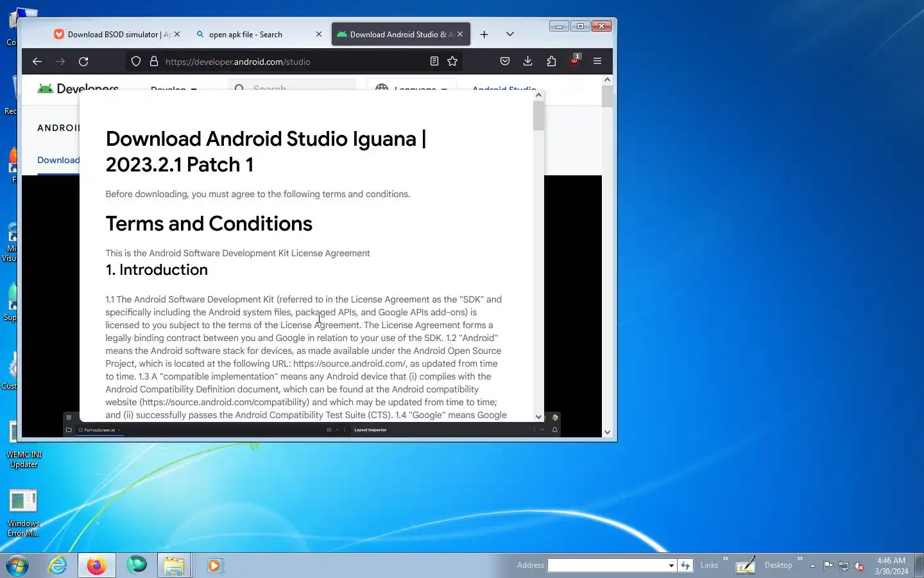Click the Show desktop strip
Viewport: 924px width, 578px height.
coord(919,566)
